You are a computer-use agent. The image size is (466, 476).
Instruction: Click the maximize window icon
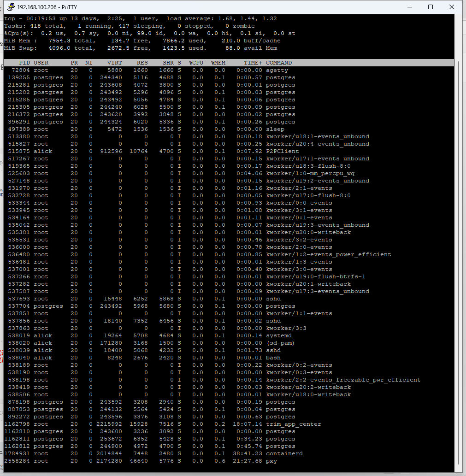click(x=430, y=7)
